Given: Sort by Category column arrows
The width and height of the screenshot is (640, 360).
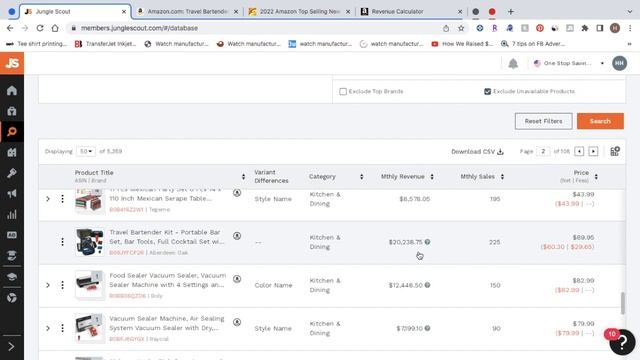Looking at the screenshot, I should pyautogui.click(x=362, y=176).
